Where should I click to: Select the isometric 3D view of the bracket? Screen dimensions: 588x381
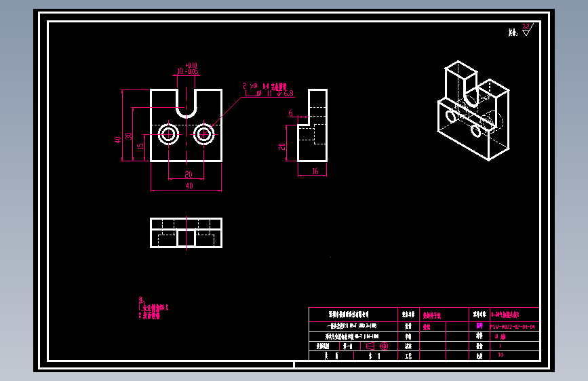click(473, 111)
